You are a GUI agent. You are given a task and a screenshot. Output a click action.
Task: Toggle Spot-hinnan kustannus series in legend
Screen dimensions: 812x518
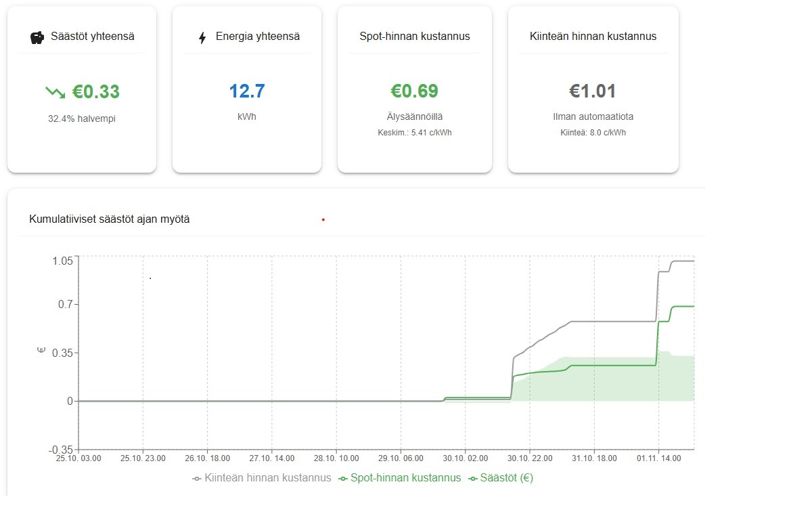(399, 478)
